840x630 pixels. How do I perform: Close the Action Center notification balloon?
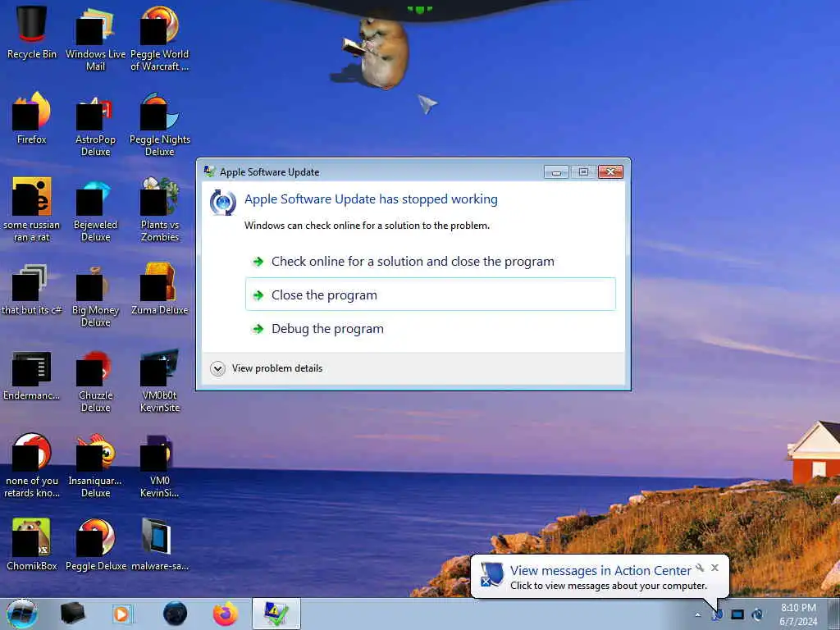[x=714, y=568]
